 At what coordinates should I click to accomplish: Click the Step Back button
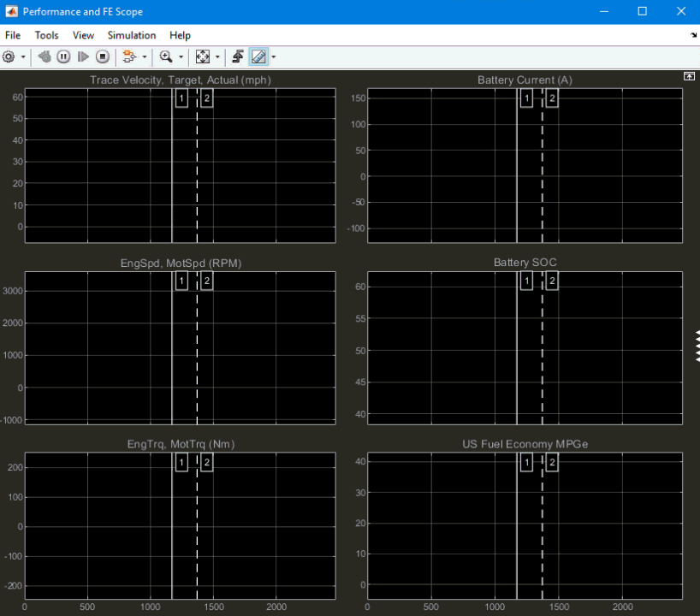click(44, 57)
